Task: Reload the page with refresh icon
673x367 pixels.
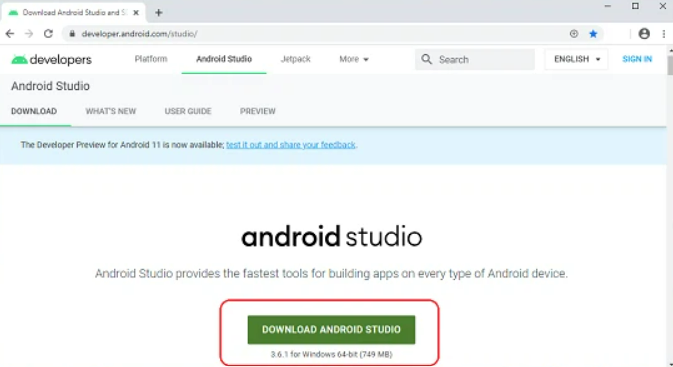Action: click(48, 33)
